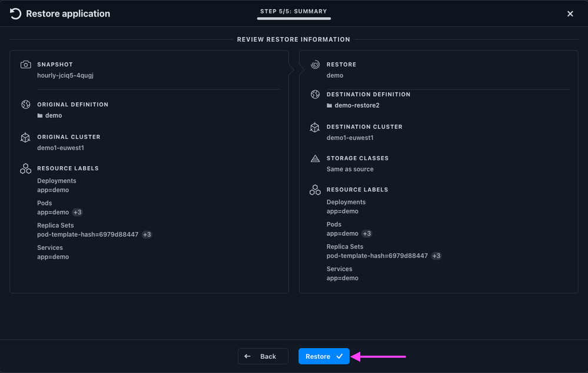
Task: Click the Storage Classes triangle icon
Action: (x=315, y=159)
